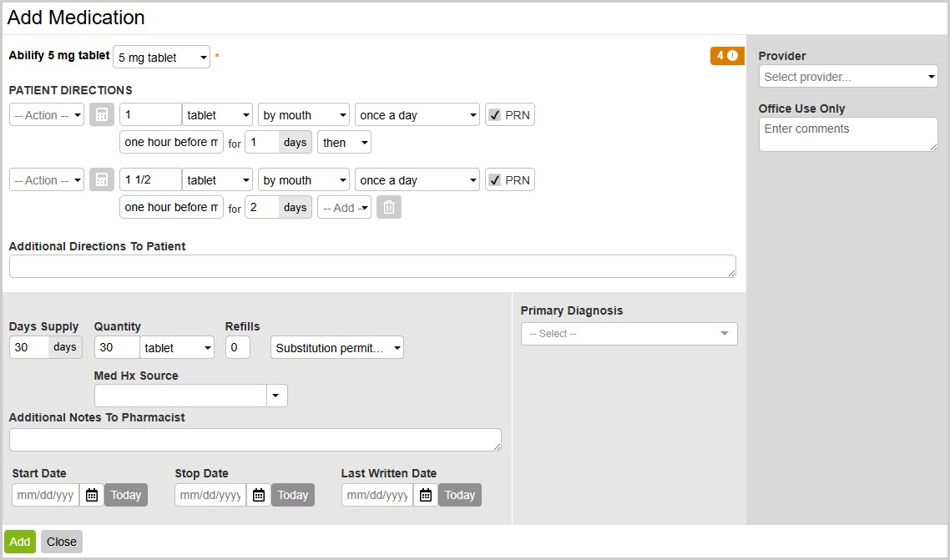Click second row duration days field

[x=262, y=207]
